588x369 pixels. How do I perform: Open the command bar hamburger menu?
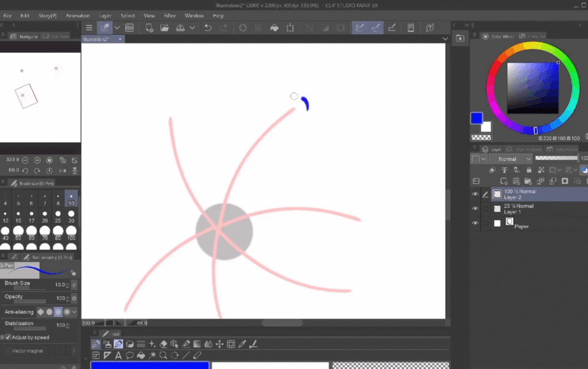pyautogui.click(x=89, y=28)
